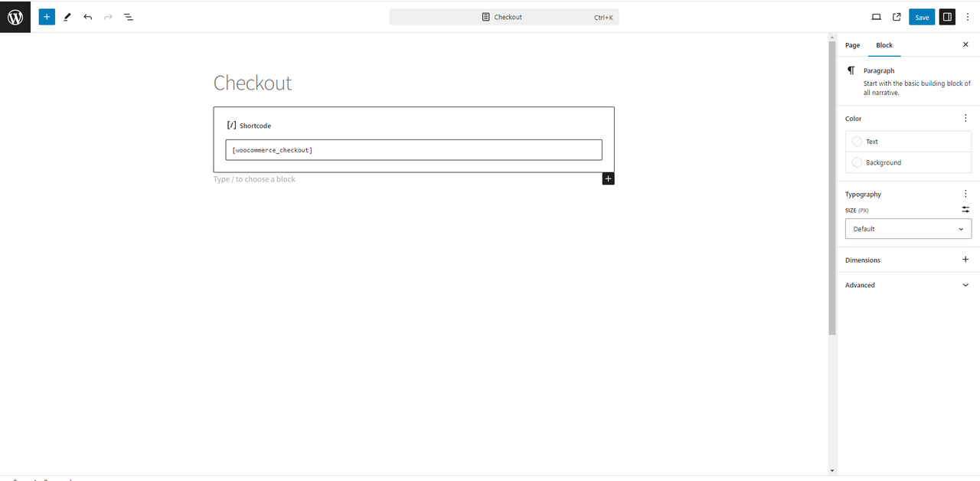This screenshot has height=481, width=980.
Task: Click the editor vertical scrollbar
Action: pos(832,188)
